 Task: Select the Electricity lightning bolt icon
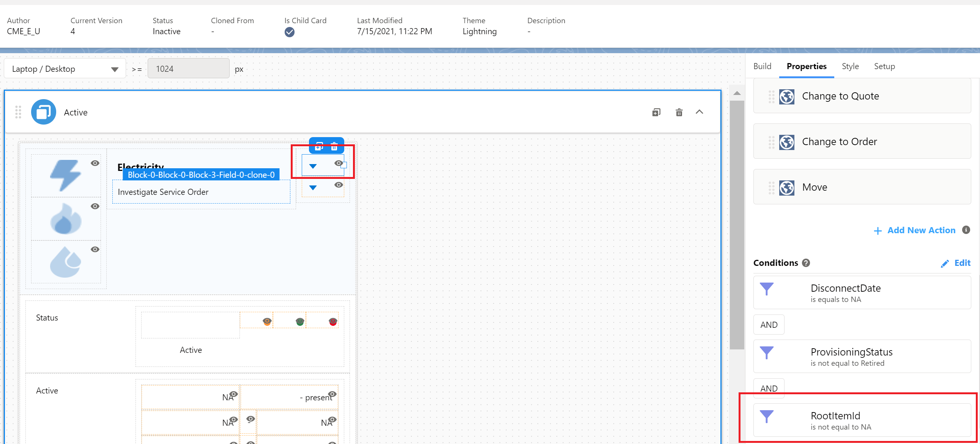[65, 175]
